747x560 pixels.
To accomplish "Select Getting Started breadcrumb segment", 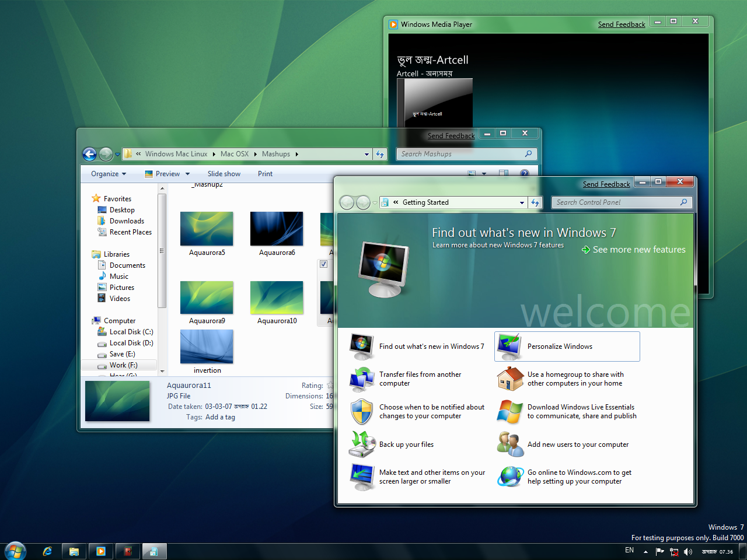I will tap(425, 202).
